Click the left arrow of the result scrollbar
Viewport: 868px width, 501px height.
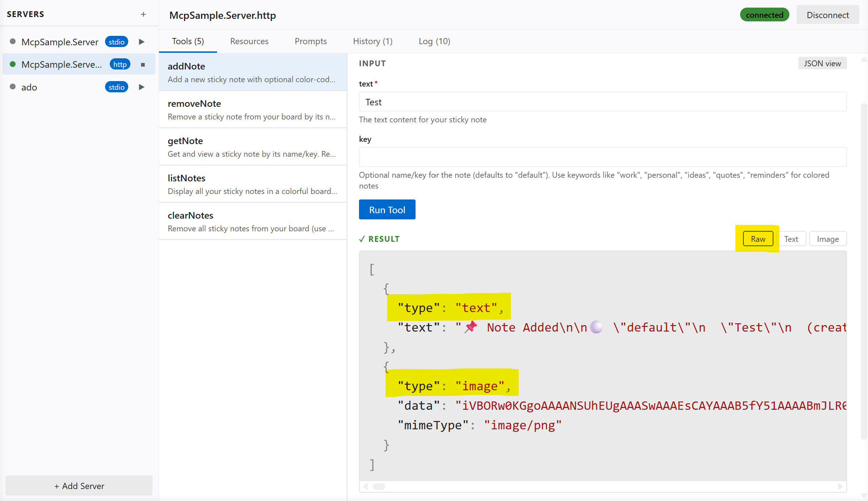(365, 487)
